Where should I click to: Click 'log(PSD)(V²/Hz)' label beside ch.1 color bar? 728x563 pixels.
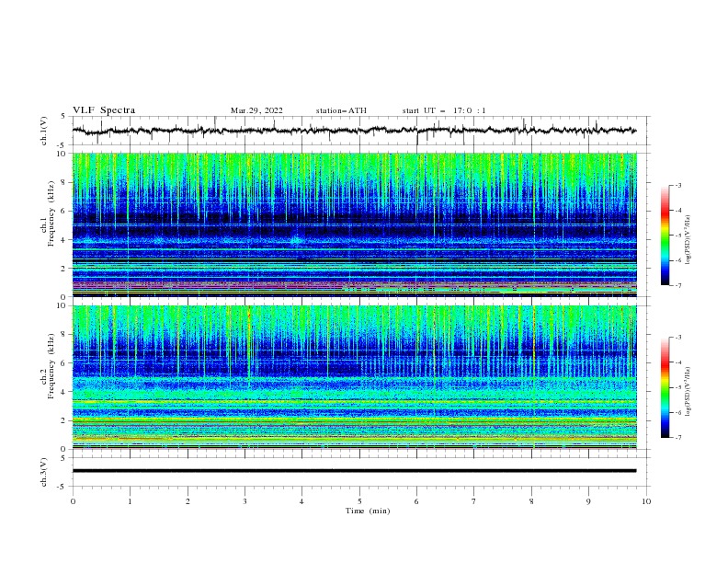[x=688, y=240]
